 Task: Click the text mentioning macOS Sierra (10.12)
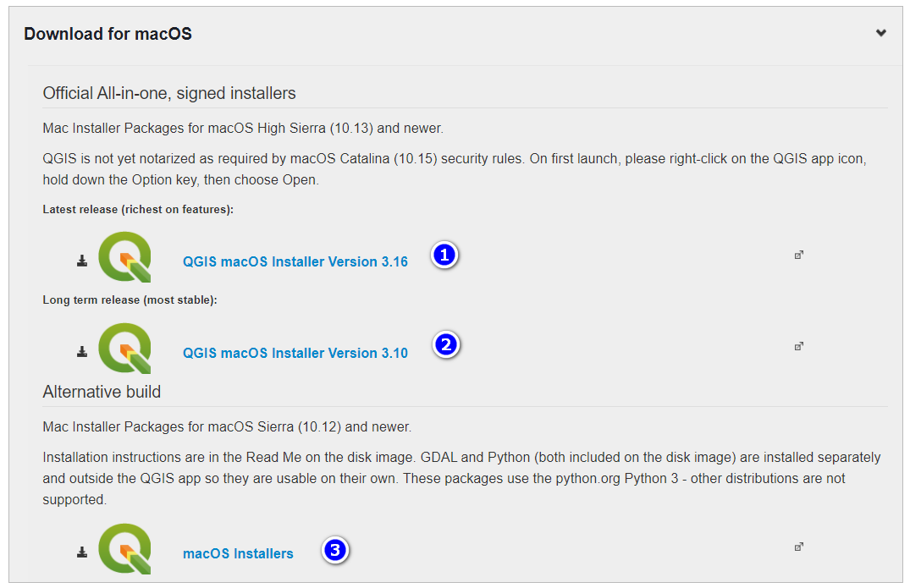pyautogui.click(x=227, y=426)
